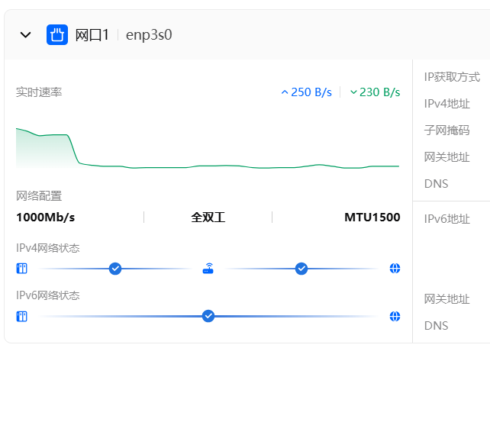Click the IPv4 router-to-internet check mark

[301, 269]
